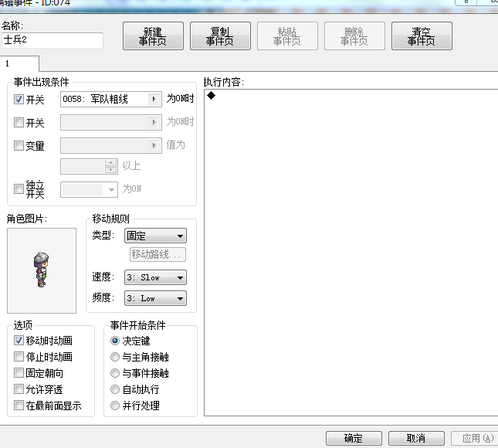Cancel with the 取消 button

(x=416, y=438)
